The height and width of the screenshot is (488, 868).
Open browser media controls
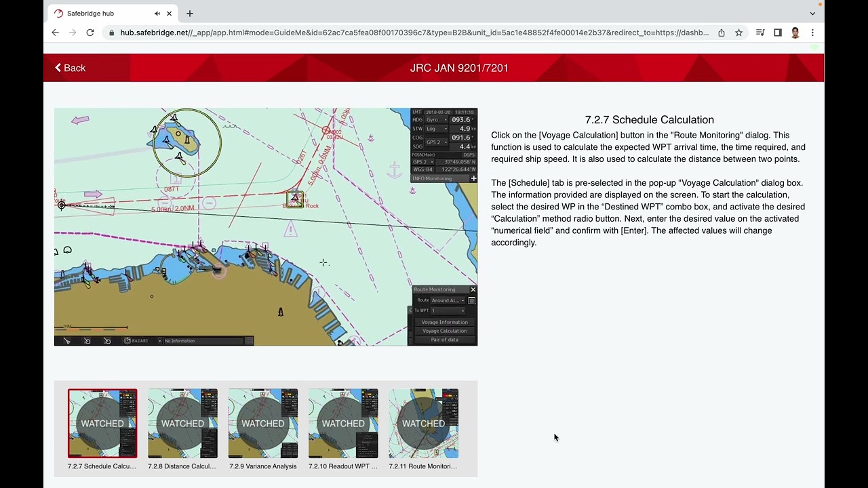pyautogui.click(x=760, y=33)
